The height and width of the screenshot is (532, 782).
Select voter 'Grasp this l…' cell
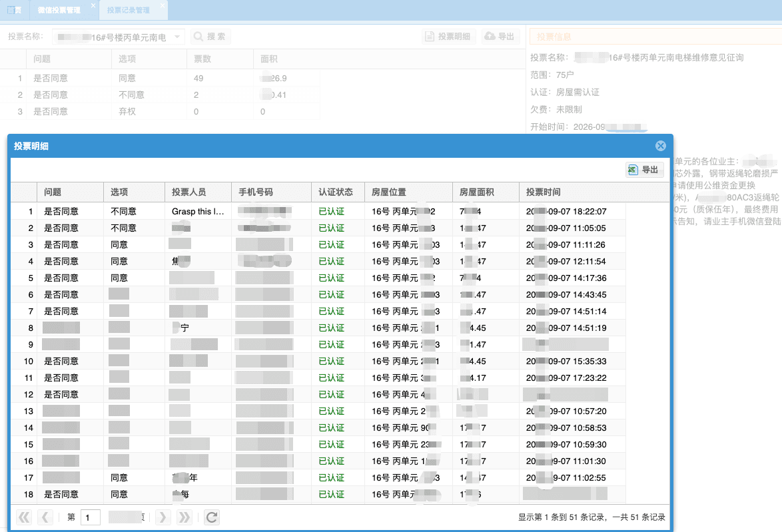pos(198,212)
